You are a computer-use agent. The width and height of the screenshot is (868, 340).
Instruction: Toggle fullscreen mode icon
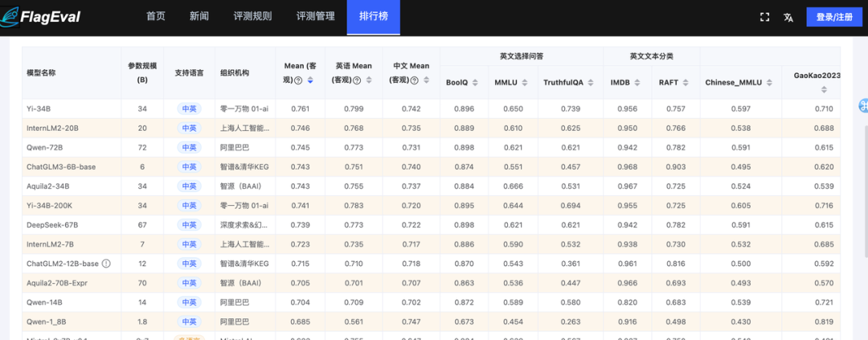(765, 17)
